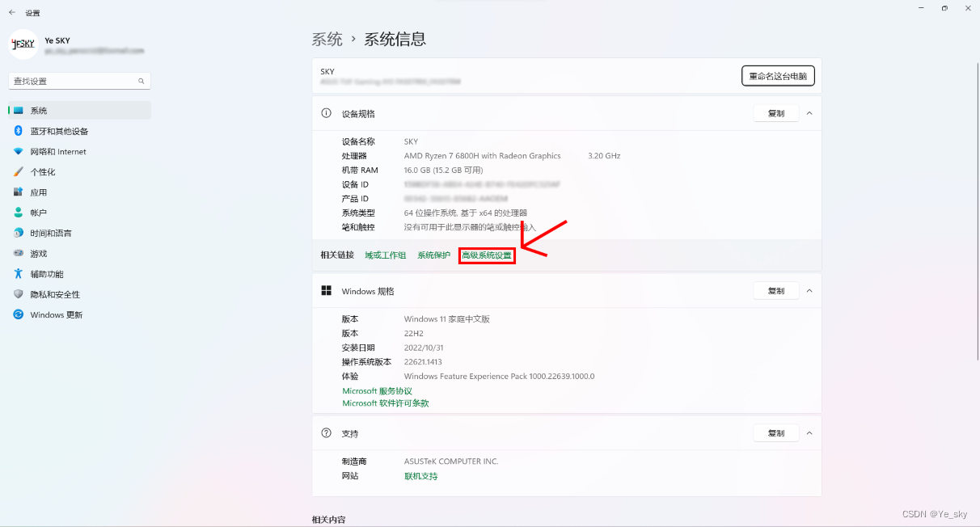Click the Windows logo beside Windows 规格

(x=327, y=291)
